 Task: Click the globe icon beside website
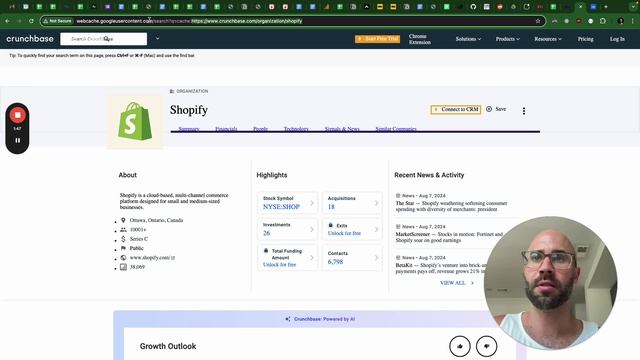click(123, 258)
